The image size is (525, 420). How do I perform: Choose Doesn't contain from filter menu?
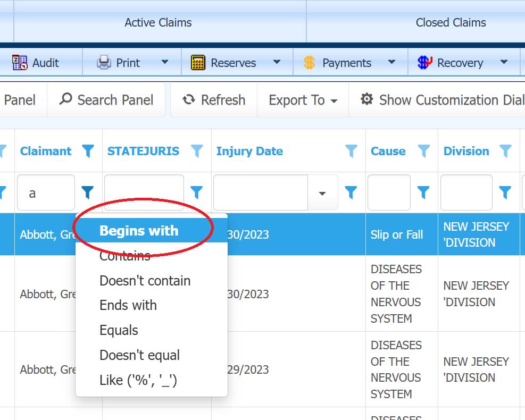coord(145,281)
